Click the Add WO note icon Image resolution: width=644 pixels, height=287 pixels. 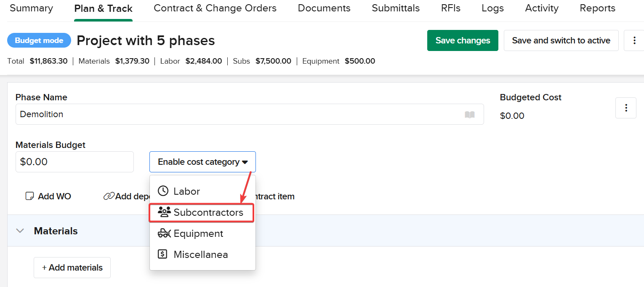(x=29, y=196)
